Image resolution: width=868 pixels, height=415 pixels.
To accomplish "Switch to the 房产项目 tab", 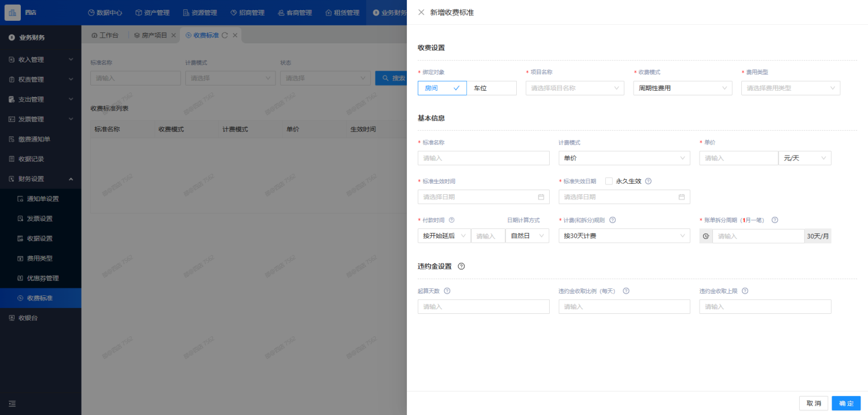I will [x=150, y=35].
